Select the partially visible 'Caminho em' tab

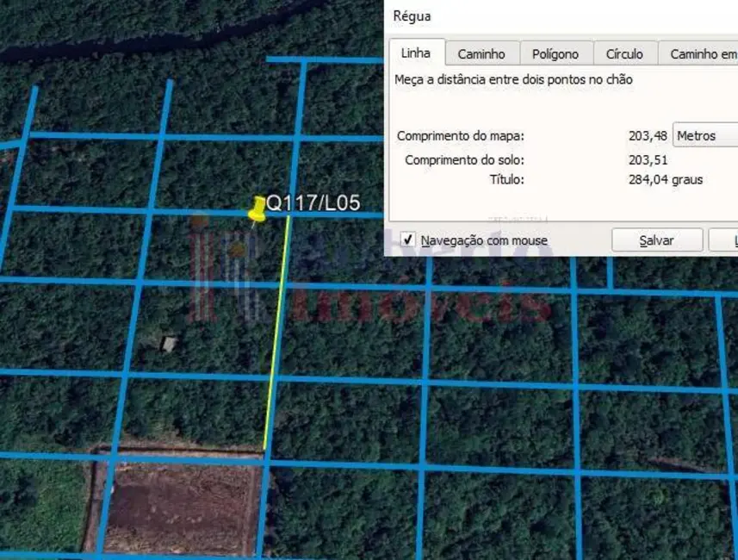click(x=698, y=54)
